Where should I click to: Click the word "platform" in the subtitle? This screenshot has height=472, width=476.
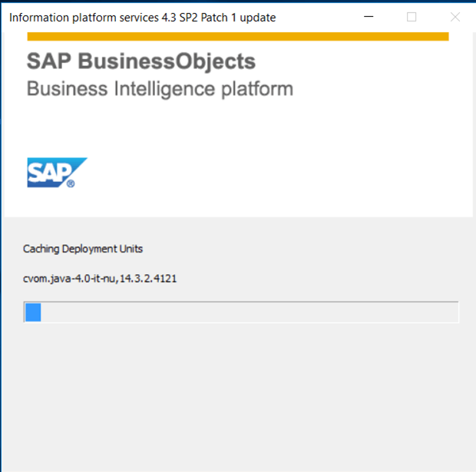(x=257, y=89)
